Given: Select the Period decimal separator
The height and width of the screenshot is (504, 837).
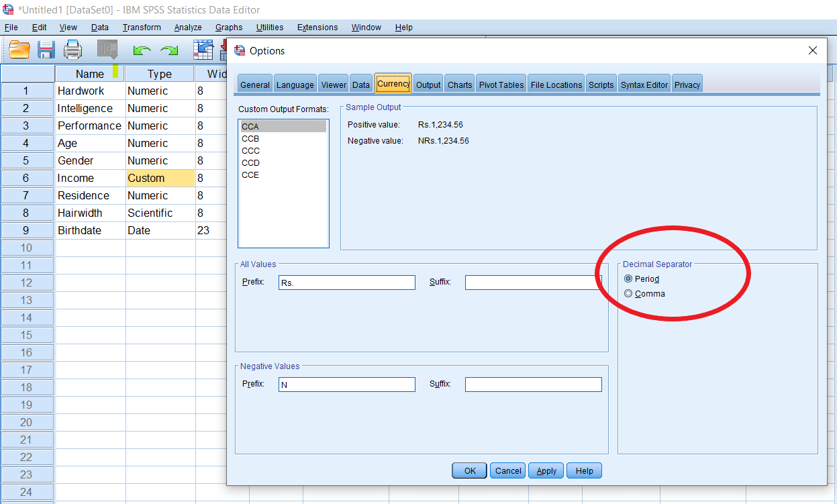Looking at the screenshot, I should tap(628, 279).
